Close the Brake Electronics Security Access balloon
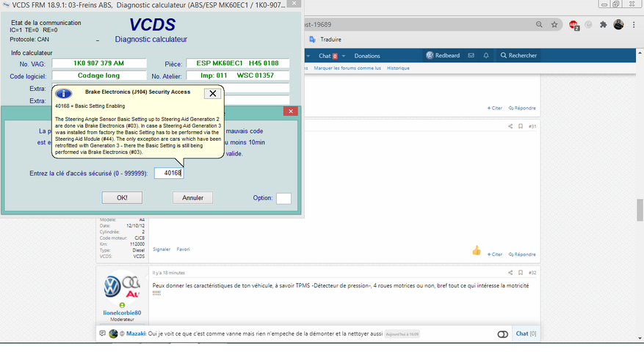The image size is (644, 352). pyautogui.click(x=212, y=94)
